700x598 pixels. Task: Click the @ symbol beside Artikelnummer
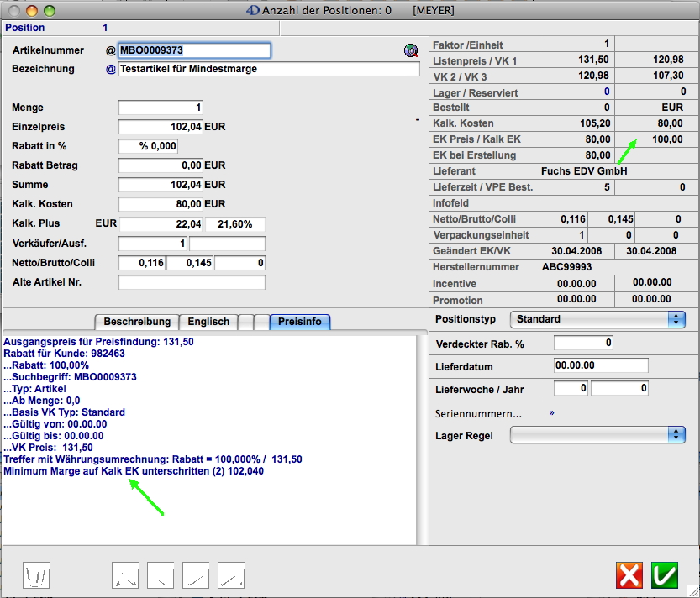tap(110, 51)
